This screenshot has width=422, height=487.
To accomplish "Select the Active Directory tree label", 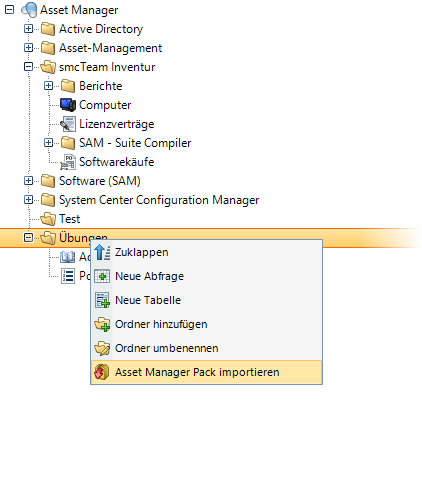I will point(101,29).
